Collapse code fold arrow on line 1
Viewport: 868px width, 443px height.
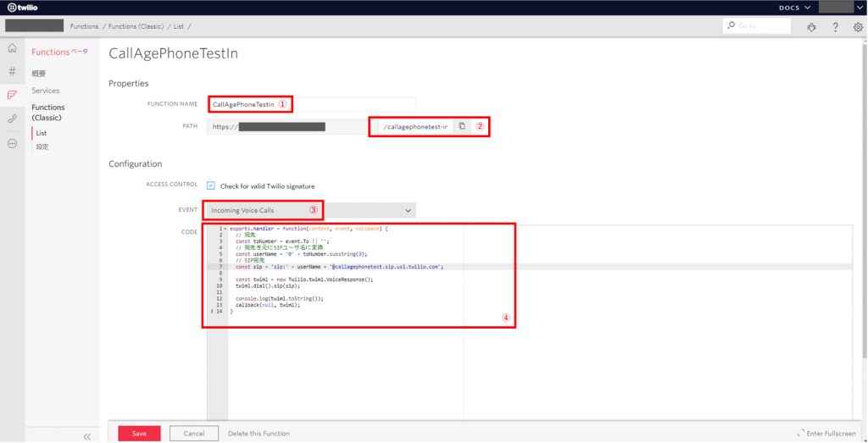(x=225, y=229)
